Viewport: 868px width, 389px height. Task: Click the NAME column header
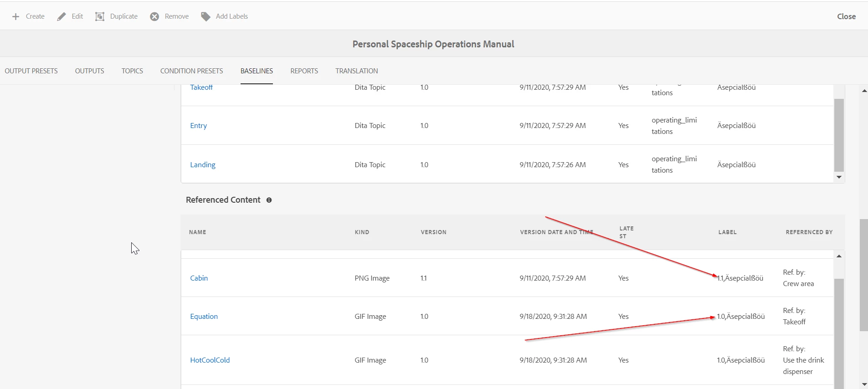point(197,232)
